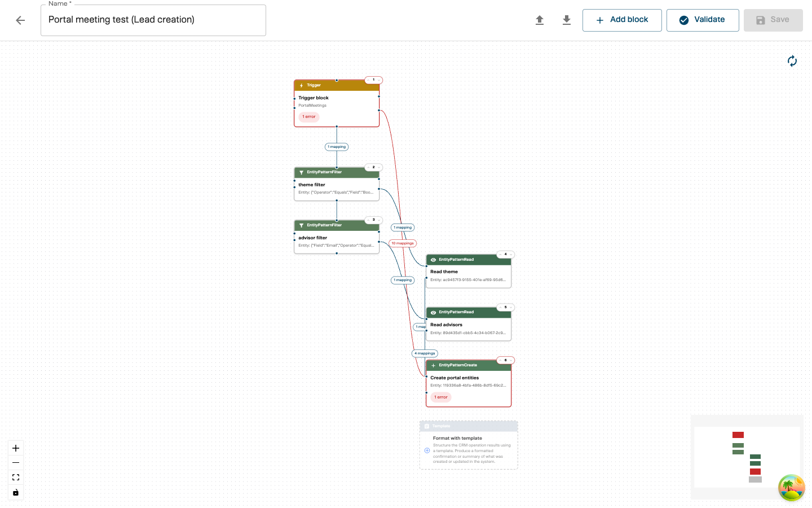Click the auto-layout refresh icon top right of canvas
The image size is (812, 508).
coord(792,60)
